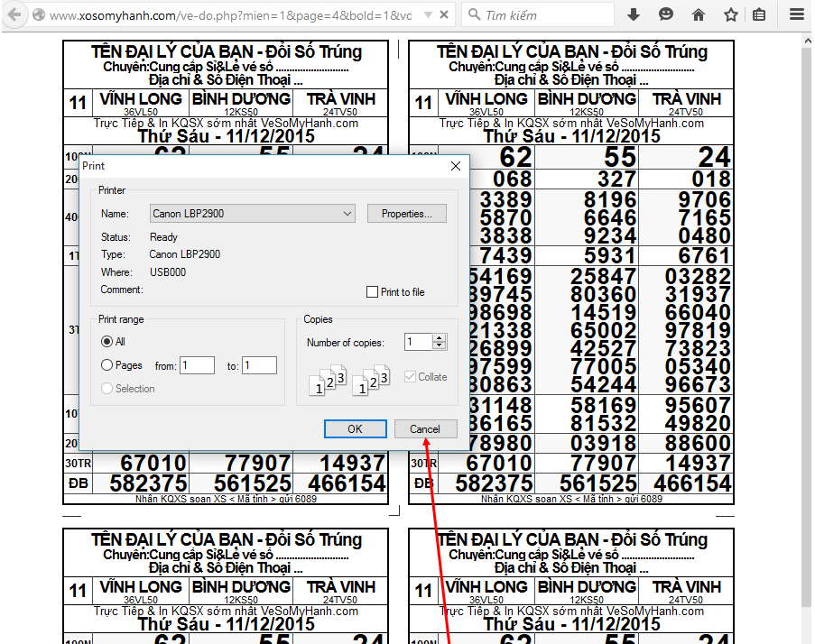Click the lottery number 5931
This screenshot has width=815, height=644.
(x=610, y=255)
